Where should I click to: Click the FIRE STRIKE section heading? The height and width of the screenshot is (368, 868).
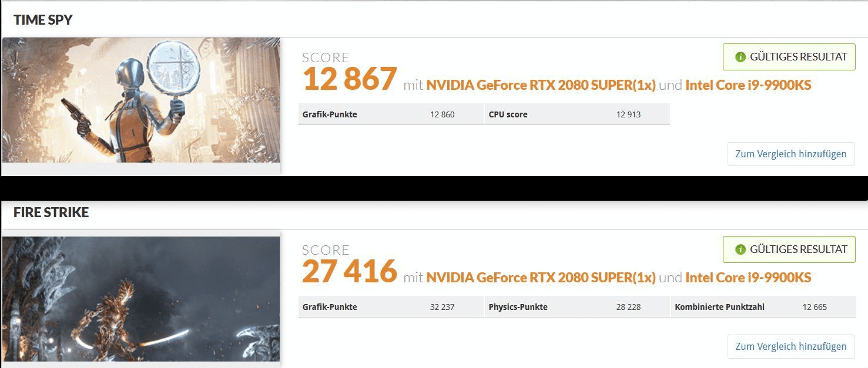[51, 212]
